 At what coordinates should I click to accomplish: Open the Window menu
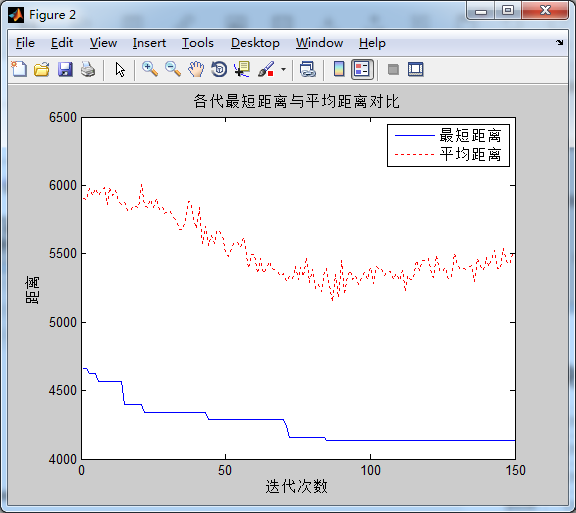(x=319, y=43)
